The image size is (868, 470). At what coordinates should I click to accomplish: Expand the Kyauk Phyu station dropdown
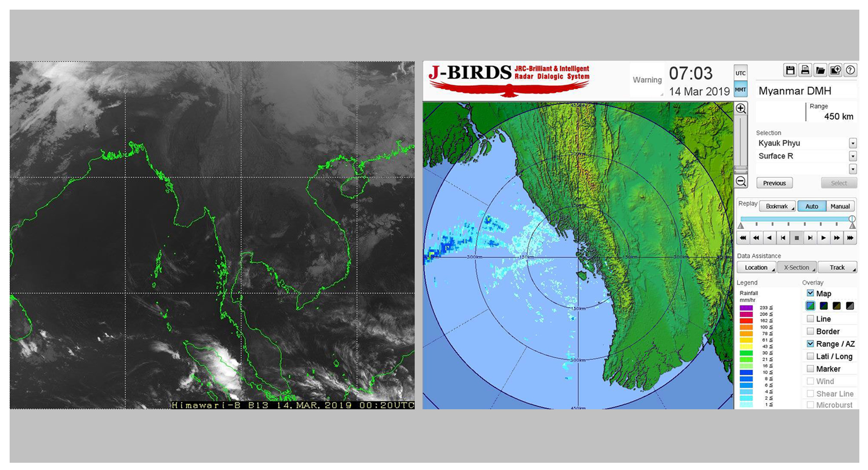tap(853, 143)
